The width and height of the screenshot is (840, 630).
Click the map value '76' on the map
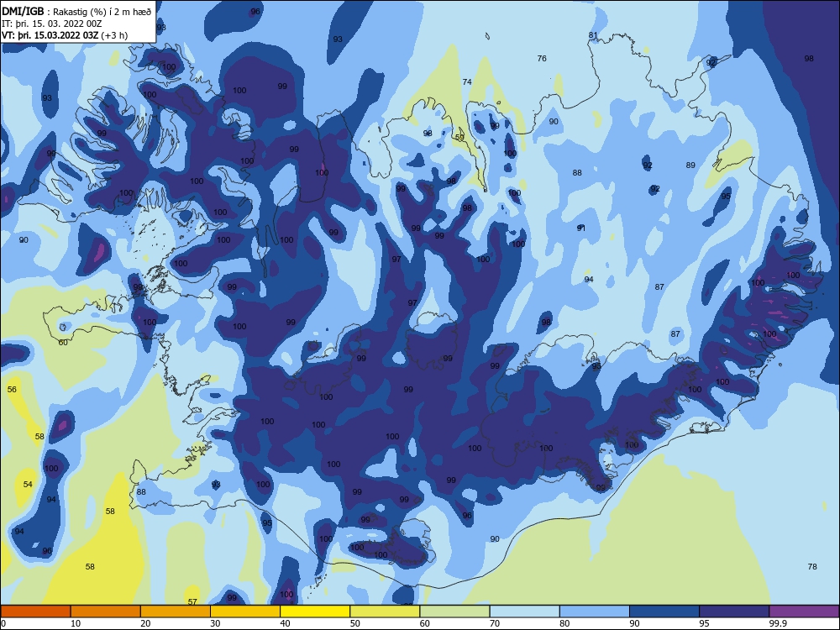pos(542,59)
